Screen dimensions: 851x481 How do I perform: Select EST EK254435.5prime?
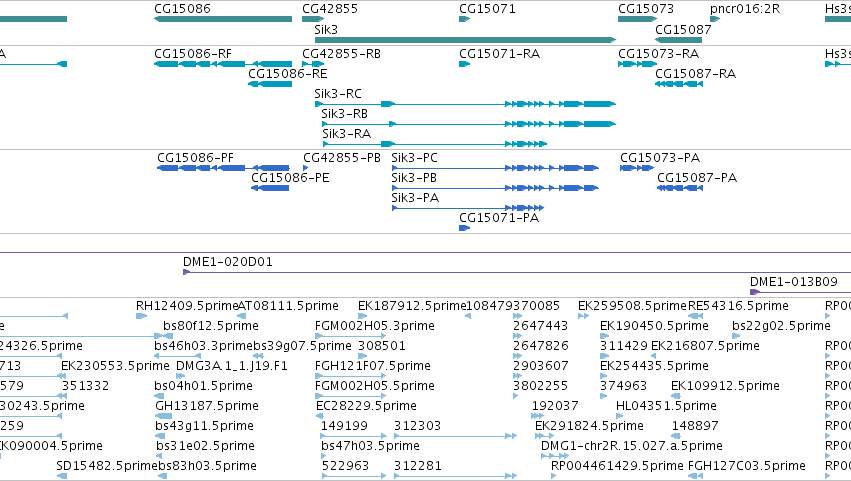coord(654,366)
